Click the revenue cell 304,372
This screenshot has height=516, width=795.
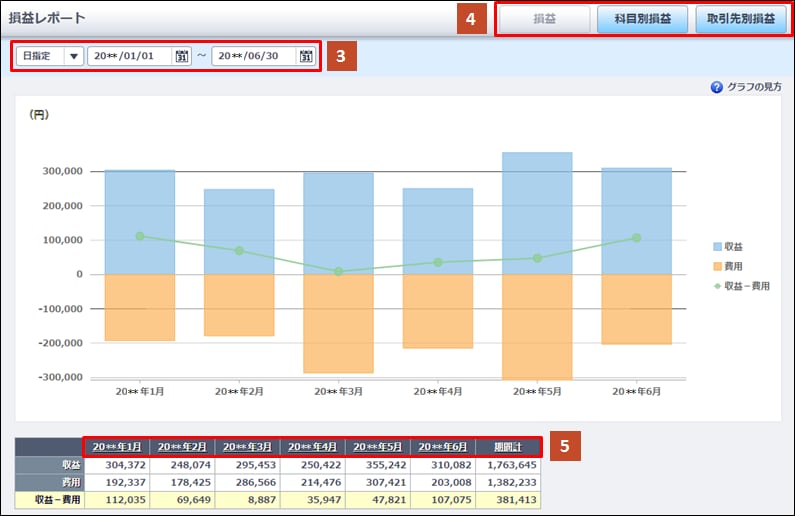pyautogui.click(x=117, y=465)
